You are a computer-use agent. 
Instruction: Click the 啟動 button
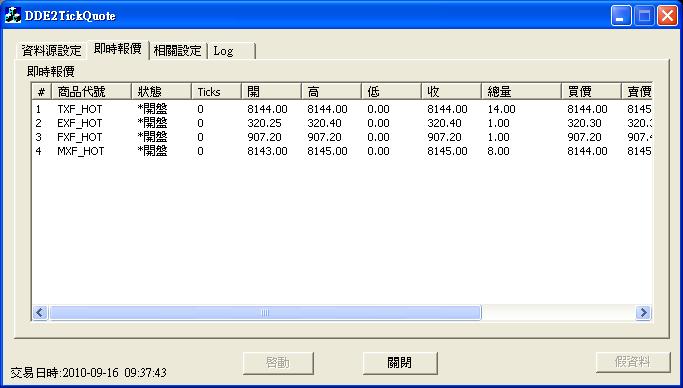coord(278,363)
